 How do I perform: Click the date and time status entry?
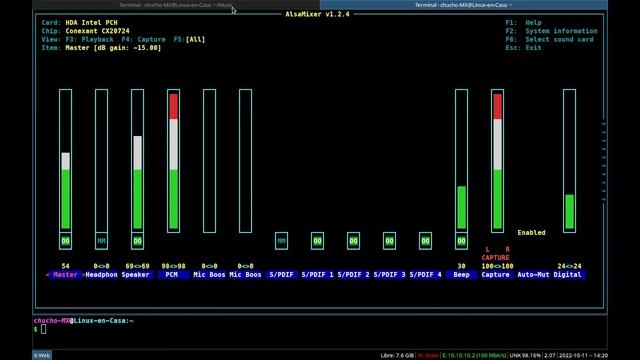click(583, 356)
